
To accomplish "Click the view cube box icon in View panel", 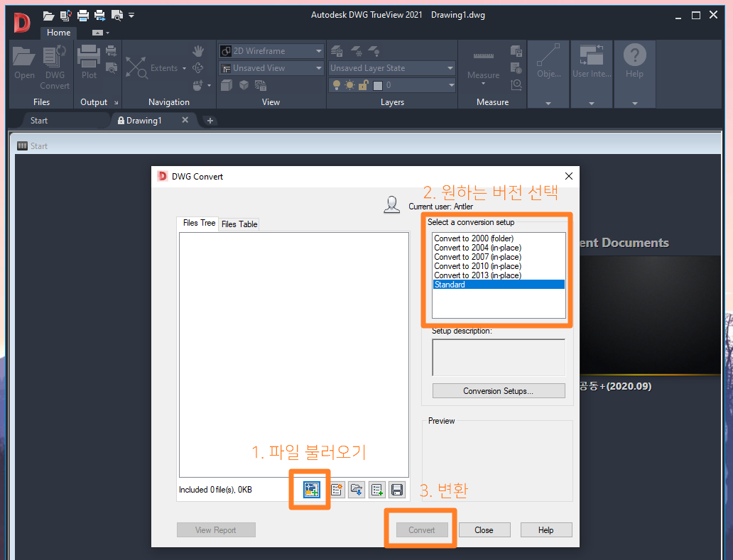I will coord(227,85).
